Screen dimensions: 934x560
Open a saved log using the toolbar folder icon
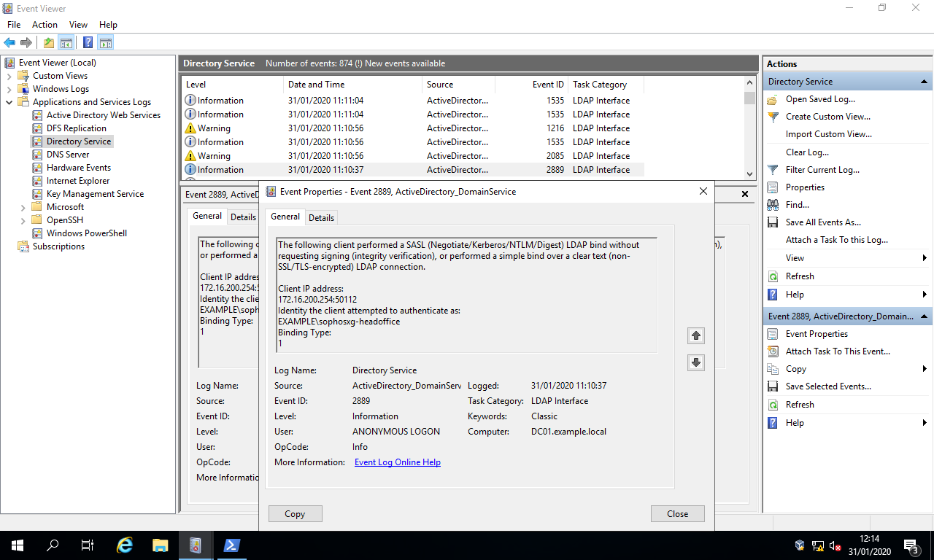point(48,42)
